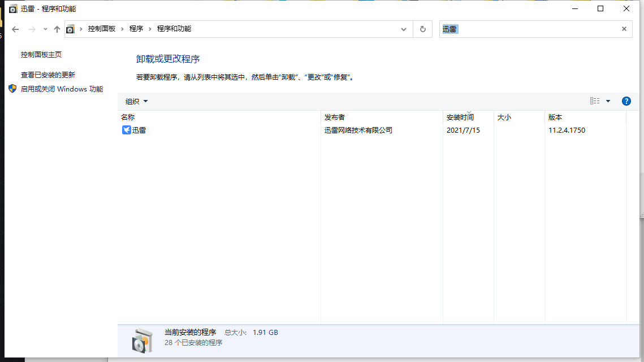Open the help question mark icon

pos(626,101)
